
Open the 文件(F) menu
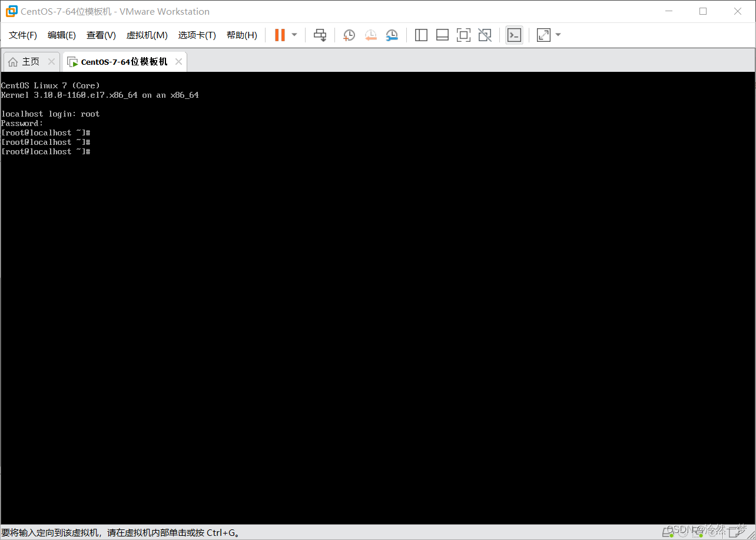[23, 35]
